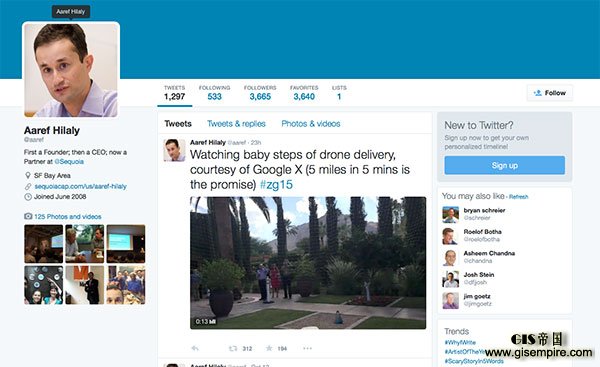Click the link chain icon beside sequoiacap URL
This screenshot has width=600, height=367.
pos(28,186)
